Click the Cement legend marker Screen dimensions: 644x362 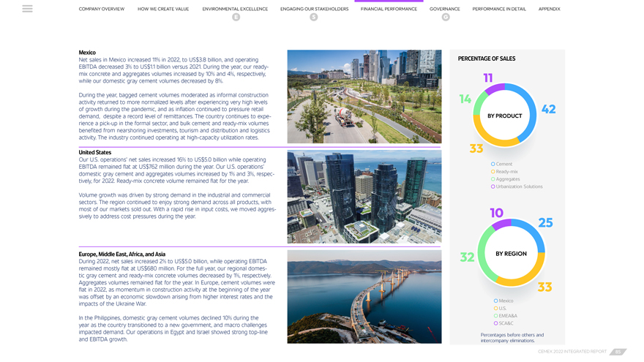point(493,164)
